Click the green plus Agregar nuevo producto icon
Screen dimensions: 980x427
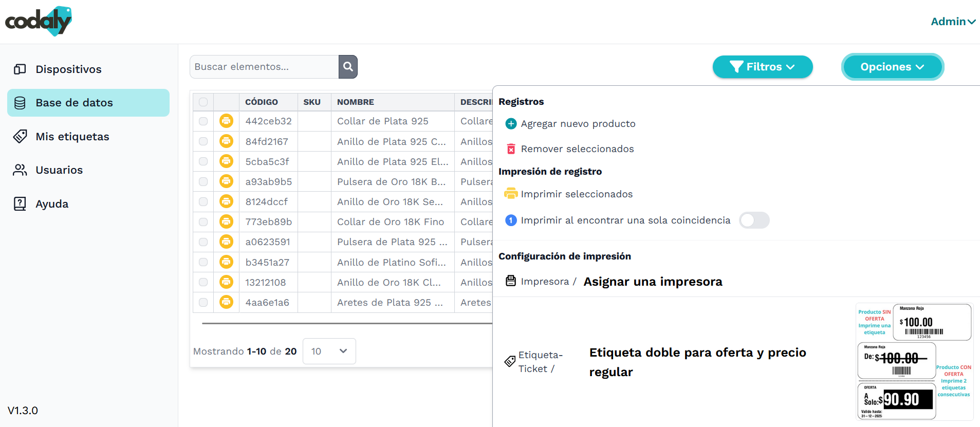511,124
